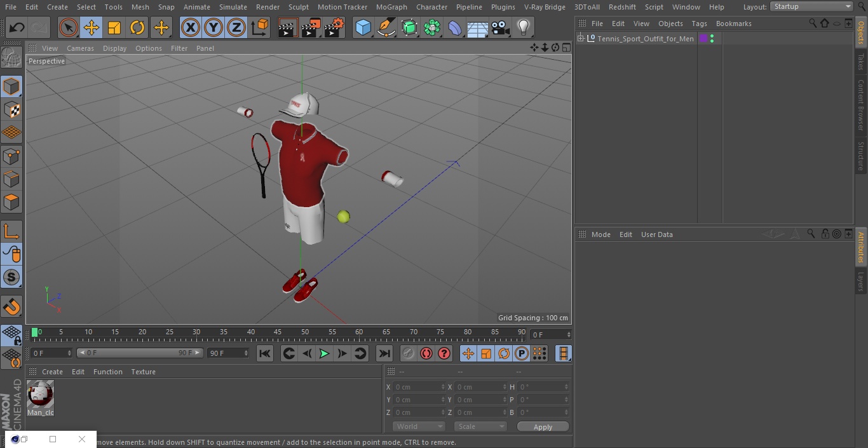This screenshot has height=448, width=868.
Task: Select the Man_clc material thumbnail
Action: tap(40, 395)
